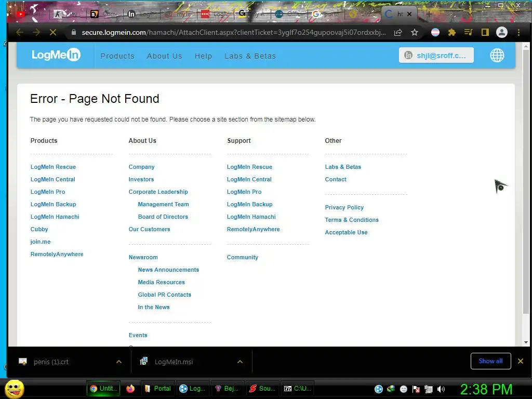The height and width of the screenshot is (399, 532).
Task: Close the downloads bar
Action: tap(521, 361)
